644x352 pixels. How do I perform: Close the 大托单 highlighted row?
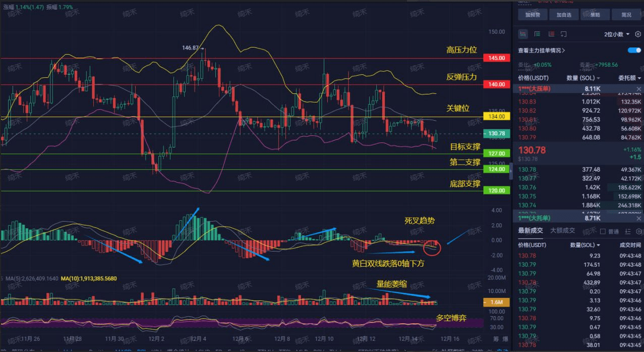point(639,218)
